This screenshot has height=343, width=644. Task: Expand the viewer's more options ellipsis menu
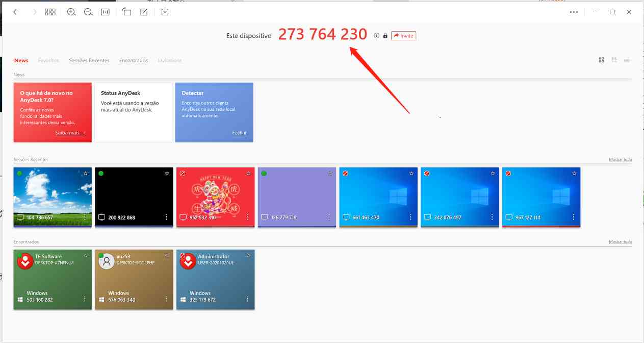click(x=574, y=12)
